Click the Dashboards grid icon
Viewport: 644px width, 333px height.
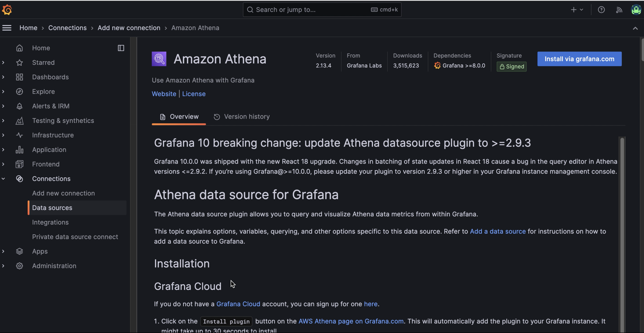(x=20, y=77)
